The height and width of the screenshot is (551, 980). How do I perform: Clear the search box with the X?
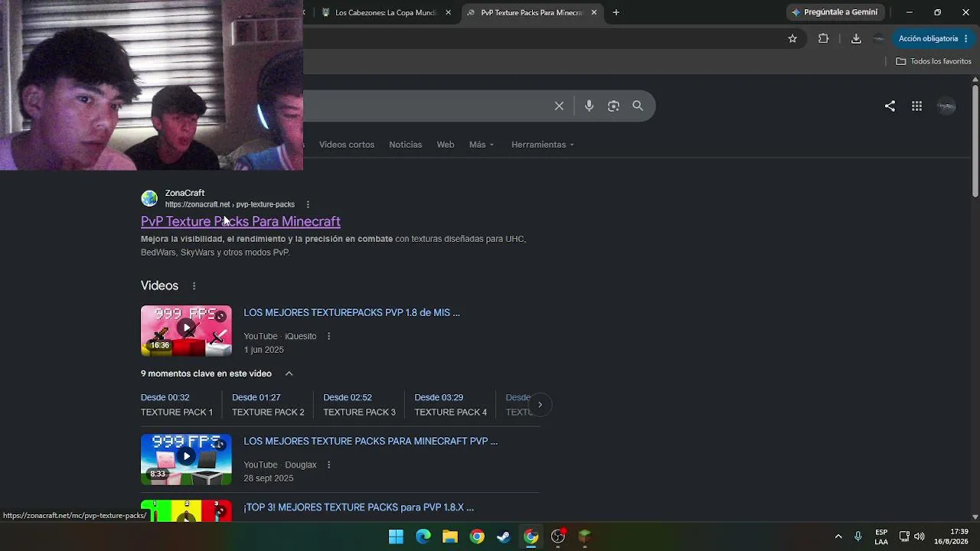click(559, 106)
